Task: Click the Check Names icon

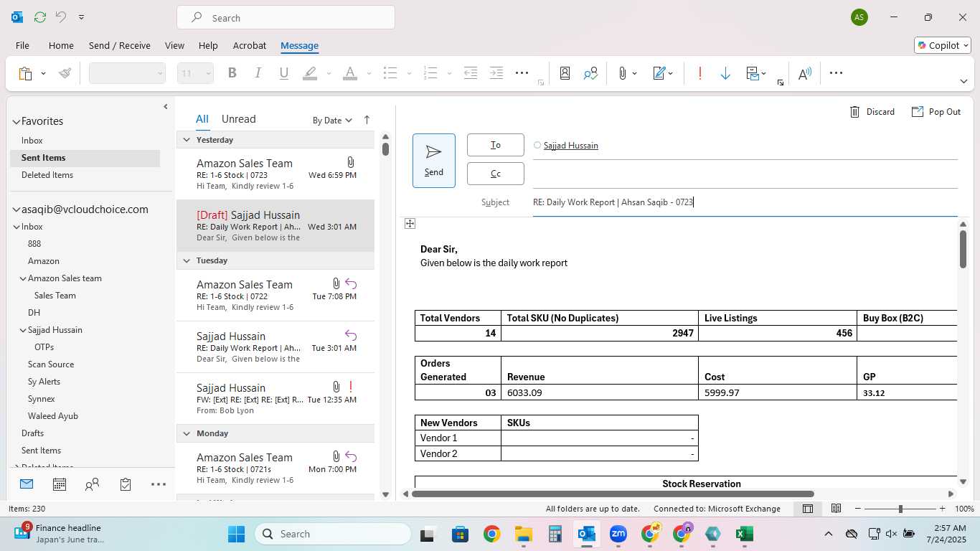Action: (590, 73)
